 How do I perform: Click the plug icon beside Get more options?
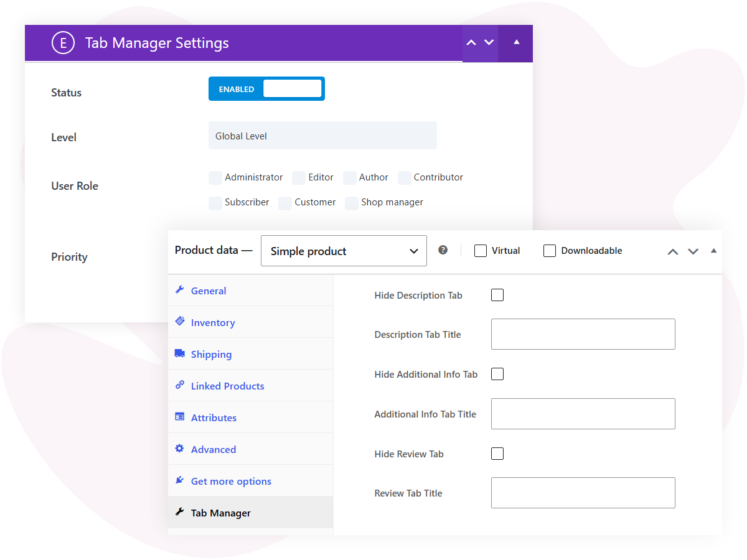tap(180, 480)
